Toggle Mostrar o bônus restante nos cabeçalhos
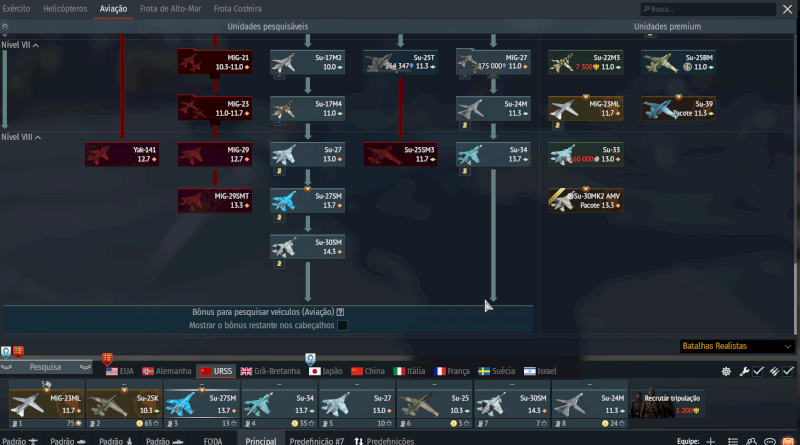 [342, 325]
